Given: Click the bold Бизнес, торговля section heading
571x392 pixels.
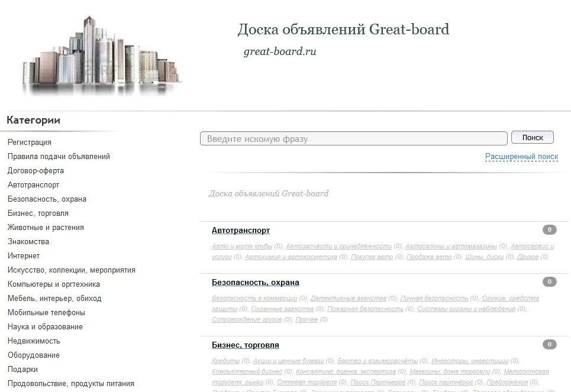Looking at the screenshot, I should pyautogui.click(x=246, y=345).
